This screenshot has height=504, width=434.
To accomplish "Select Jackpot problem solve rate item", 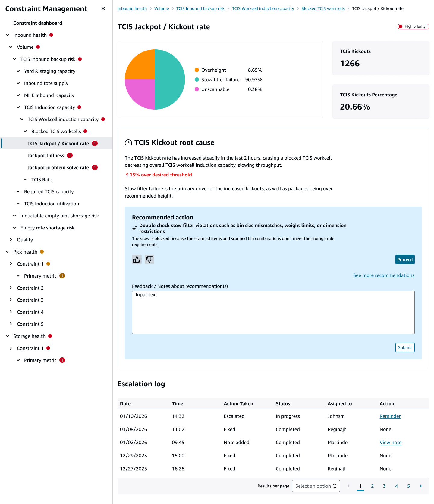I will (x=58, y=167).
